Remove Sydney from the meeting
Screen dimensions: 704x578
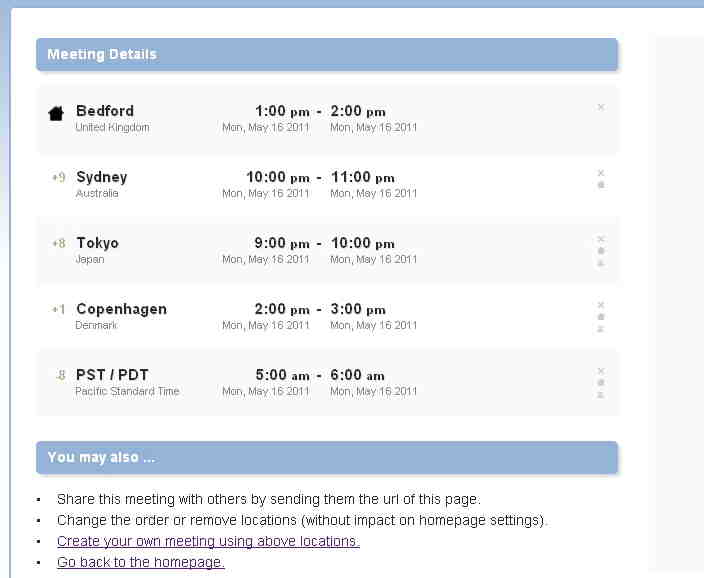click(x=600, y=172)
